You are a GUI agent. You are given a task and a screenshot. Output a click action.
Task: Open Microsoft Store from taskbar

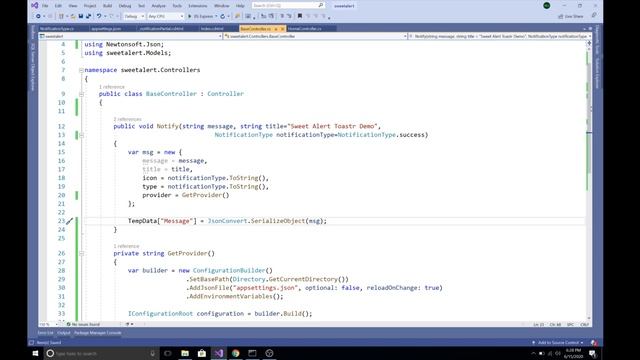(x=202, y=353)
